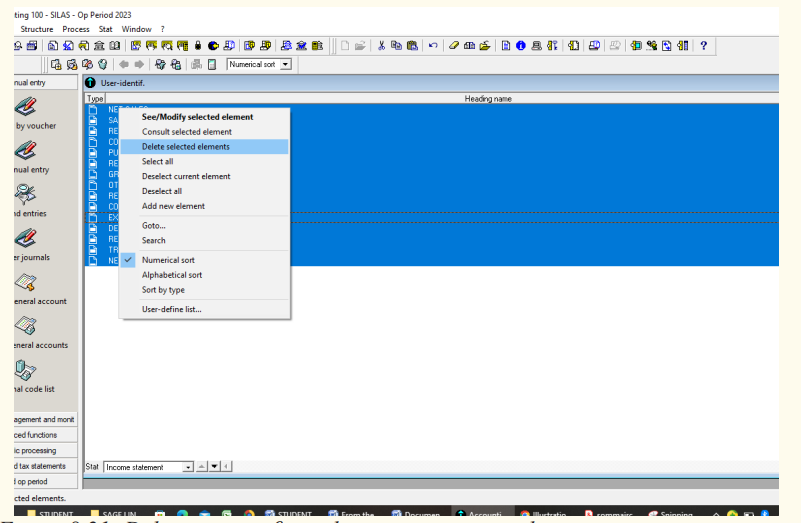Click the 'er journals' sidebar icon
This screenshot has height=523, width=801.
click(26, 238)
